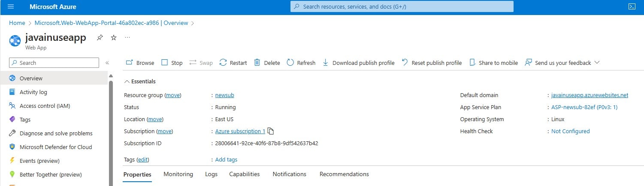Viewport: 644px width, 186px height.
Task: Click the Running status text
Action: (x=225, y=107)
